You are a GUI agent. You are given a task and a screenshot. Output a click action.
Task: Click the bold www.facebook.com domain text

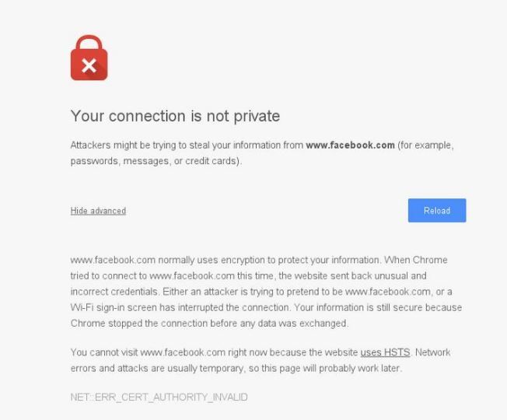coord(350,145)
